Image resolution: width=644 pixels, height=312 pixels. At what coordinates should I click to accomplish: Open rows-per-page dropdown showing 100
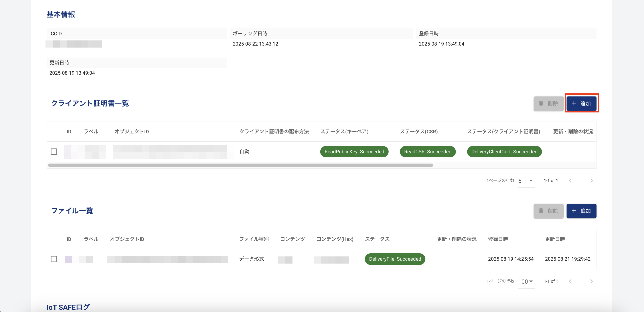(525, 282)
